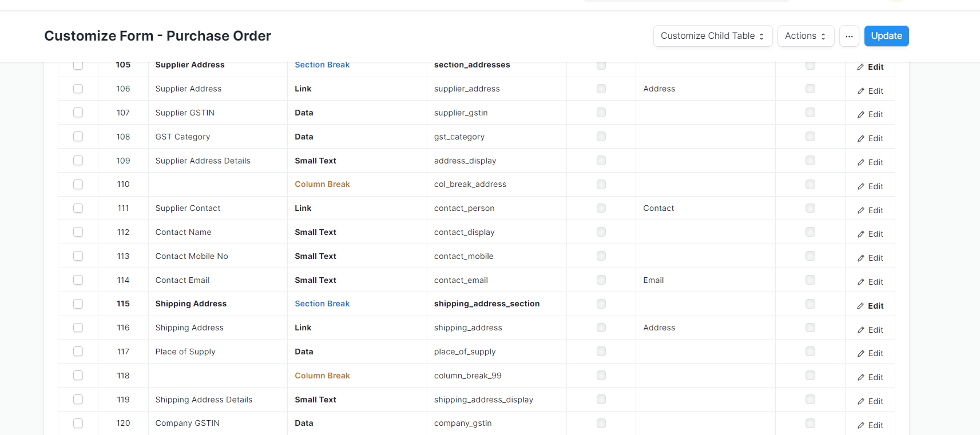Click the blue Update button
Image resolution: width=980 pixels, height=435 pixels.
pyautogui.click(x=886, y=36)
